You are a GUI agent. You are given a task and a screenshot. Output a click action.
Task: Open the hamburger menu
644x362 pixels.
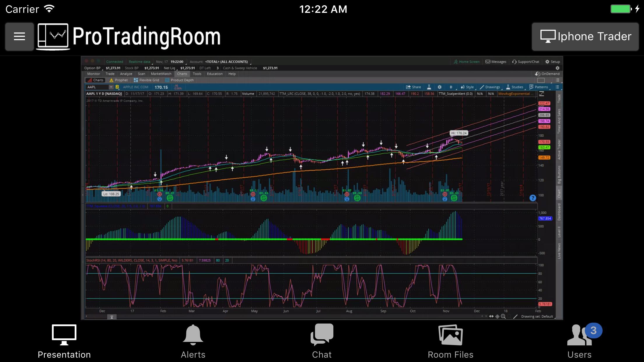tap(19, 37)
